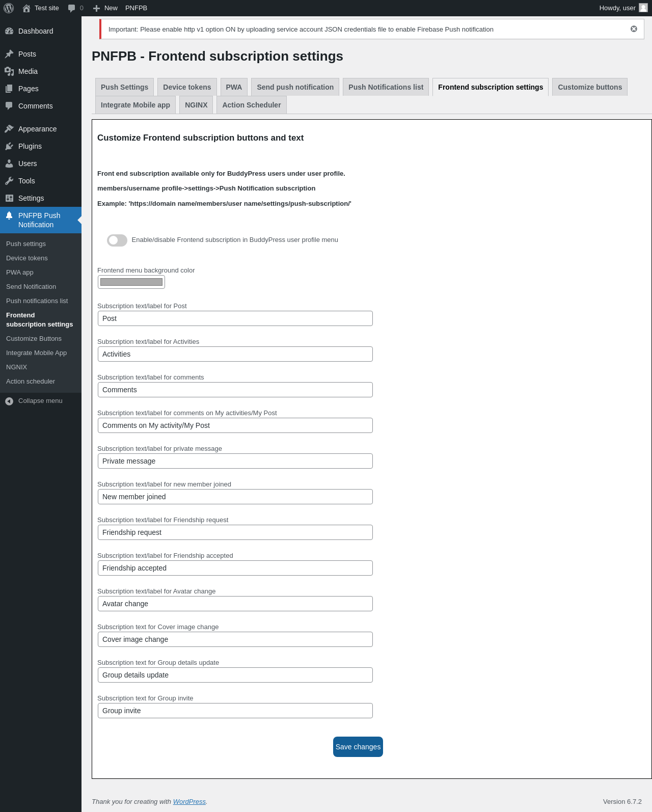The image size is (652, 812).
Task: Click the Settings sliders icon
Action: click(9, 198)
